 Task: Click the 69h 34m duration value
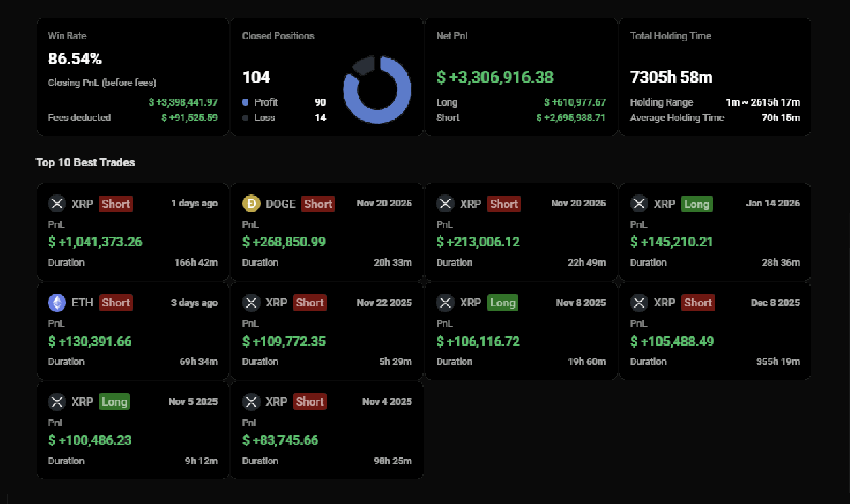pos(198,361)
